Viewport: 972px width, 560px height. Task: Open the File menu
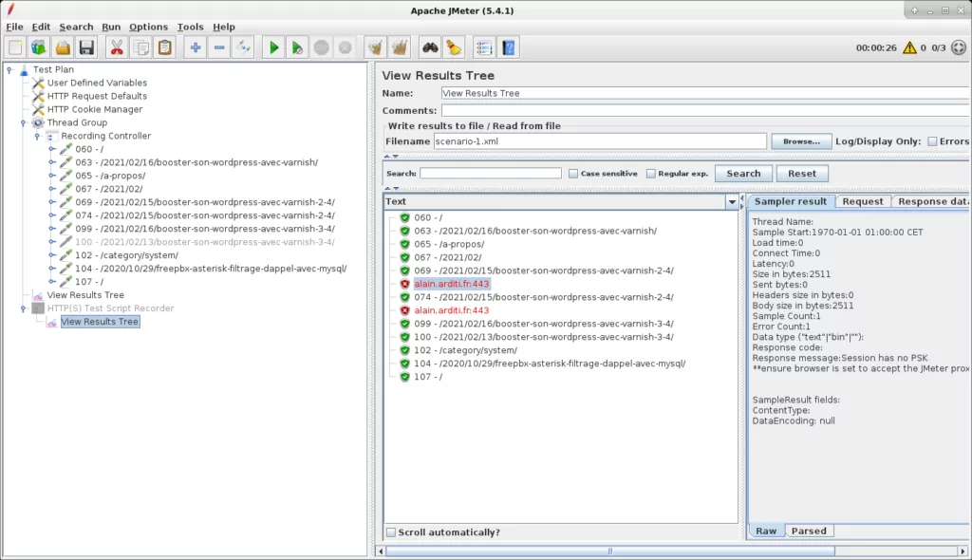14,27
